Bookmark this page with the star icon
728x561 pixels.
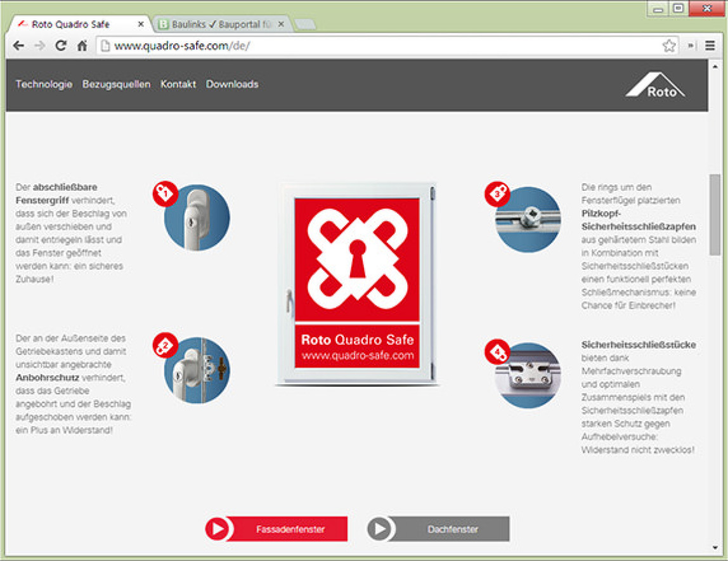click(x=669, y=46)
